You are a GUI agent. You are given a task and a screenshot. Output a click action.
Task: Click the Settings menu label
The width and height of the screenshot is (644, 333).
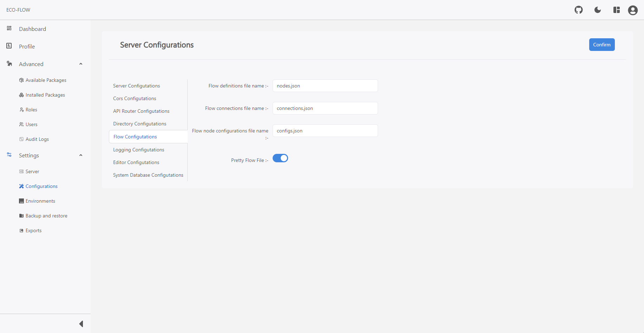pyautogui.click(x=29, y=155)
